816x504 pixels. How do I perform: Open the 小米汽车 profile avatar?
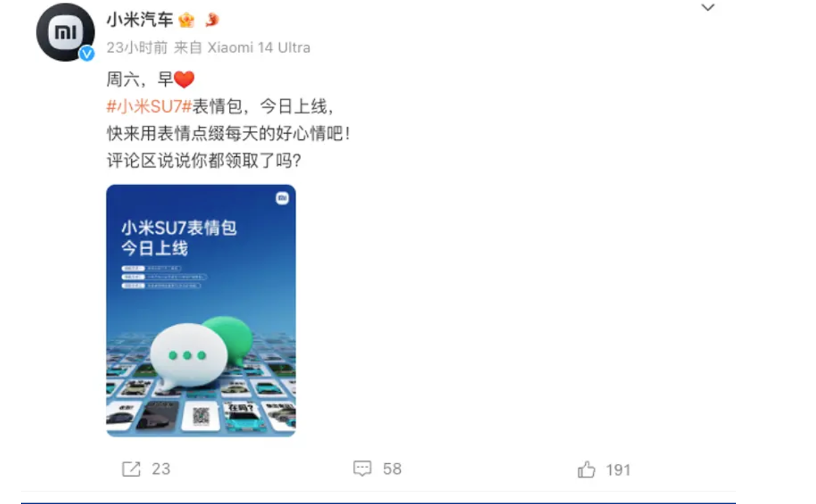coord(65,32)
